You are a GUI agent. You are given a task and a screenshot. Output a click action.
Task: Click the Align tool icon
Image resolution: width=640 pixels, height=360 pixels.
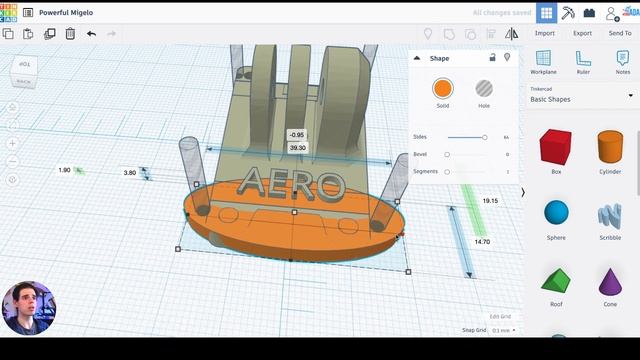click(491, 34)
